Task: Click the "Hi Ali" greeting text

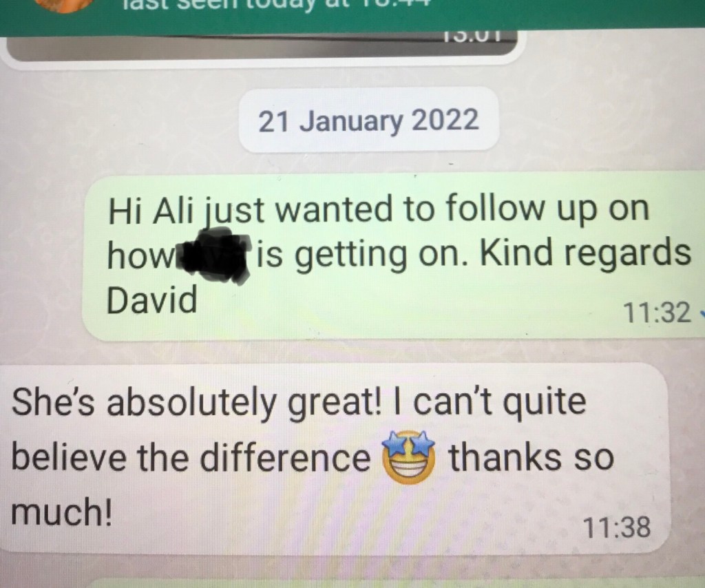Action: [150, 210]
